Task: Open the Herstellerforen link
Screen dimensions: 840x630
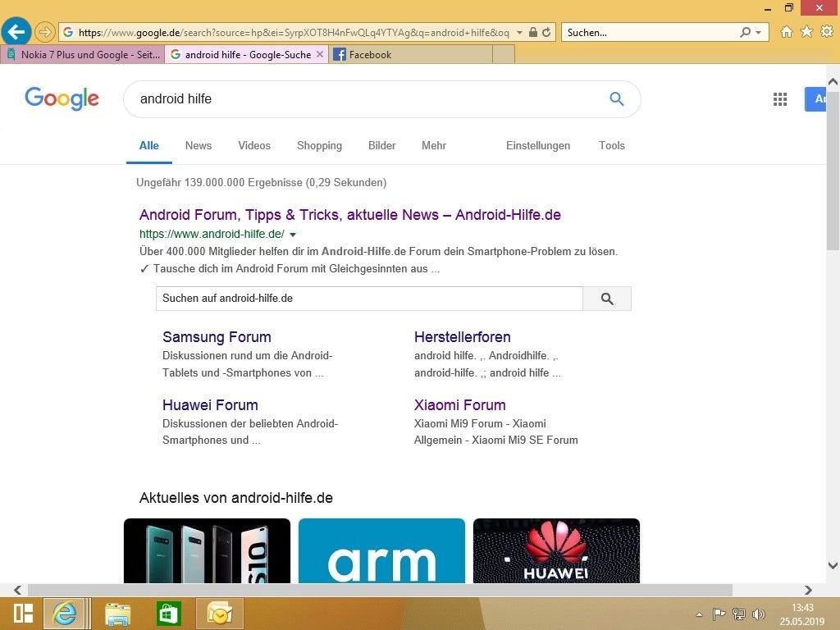Action: (x=463, y=337)
